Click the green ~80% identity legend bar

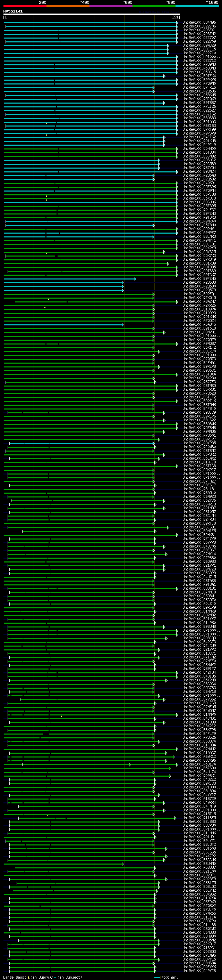click(x=154, y=7)
